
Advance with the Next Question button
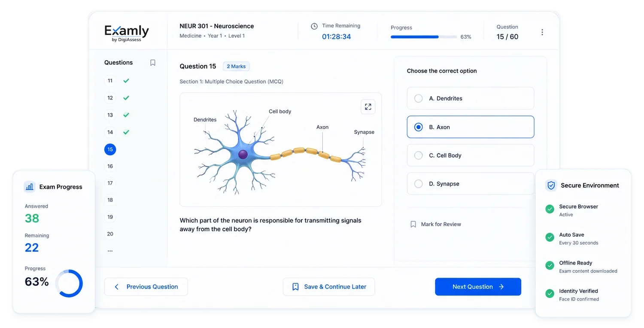pos(478,287)
